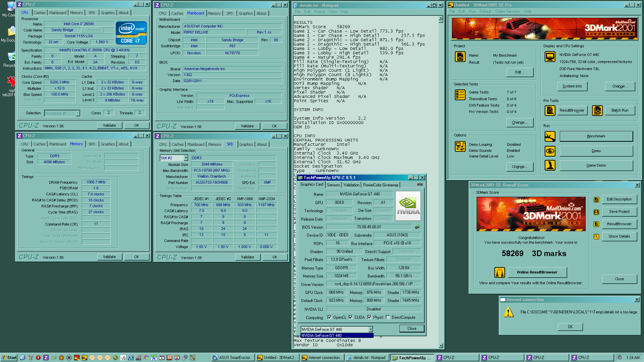The width and height of the screenshot is (644, 362).
Task: Open the Internet Explorer quick launch icon
Action: [23, 358]
